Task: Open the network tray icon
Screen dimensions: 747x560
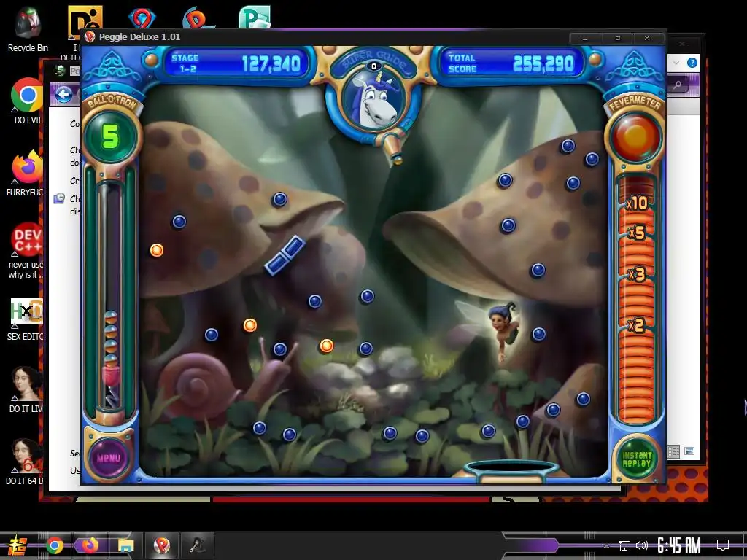Action: click(624, 545)
